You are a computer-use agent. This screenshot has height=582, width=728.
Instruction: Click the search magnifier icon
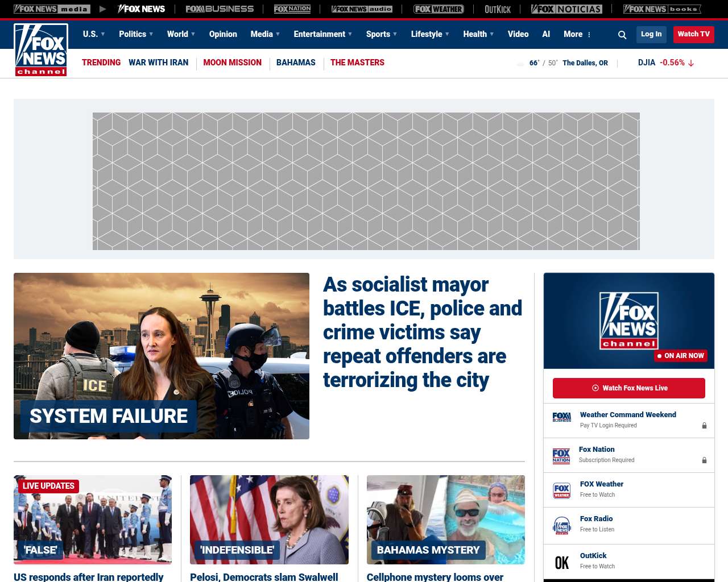622,35
